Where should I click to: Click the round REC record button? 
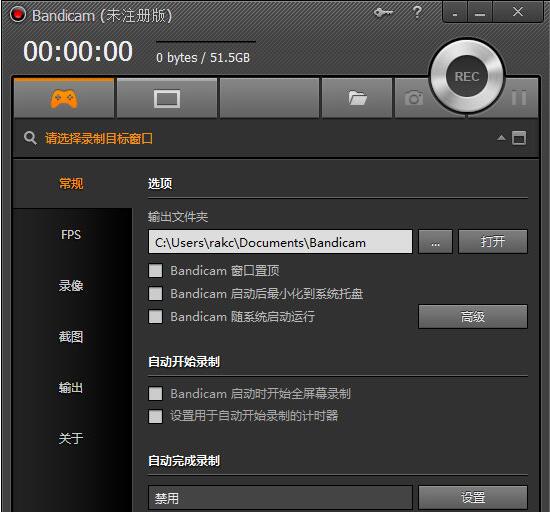pyautogui.click(x=467, y=76)
